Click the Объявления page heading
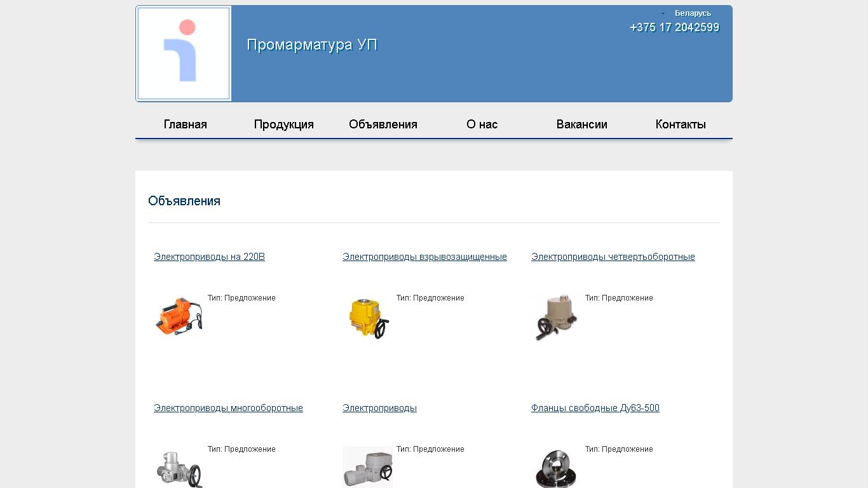The height and width of the screenshot is (488, 868). pos(184,201)
